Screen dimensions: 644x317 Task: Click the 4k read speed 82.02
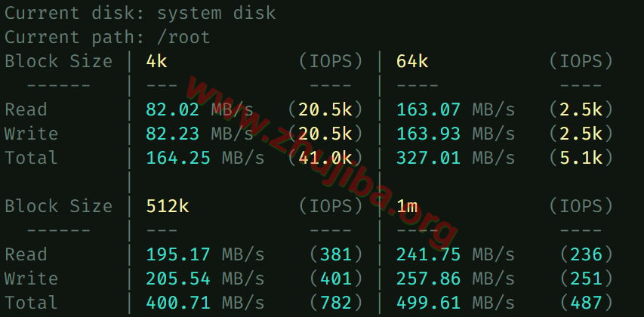point(173,109)
